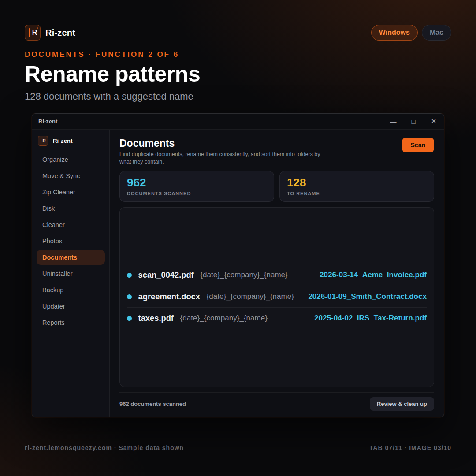Screen dimensions: 476x476
Task: Switch to the Windows platform view
Action: point(394,33)
